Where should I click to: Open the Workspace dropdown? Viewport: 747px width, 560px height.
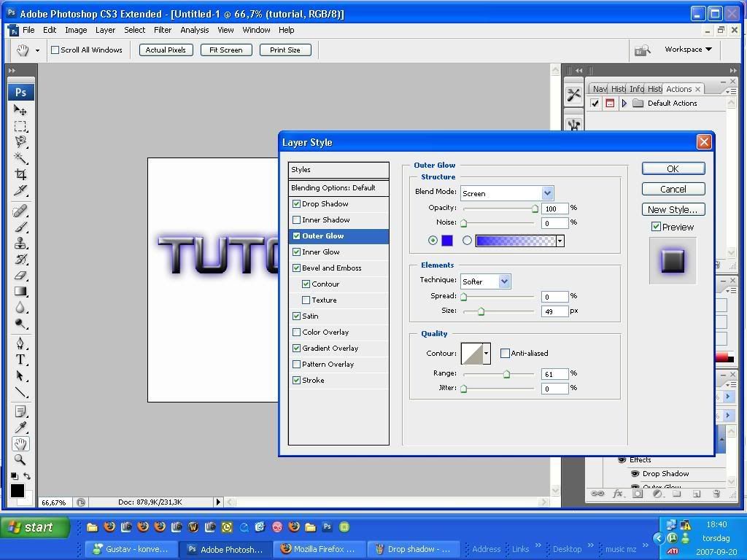pos(688,49)
